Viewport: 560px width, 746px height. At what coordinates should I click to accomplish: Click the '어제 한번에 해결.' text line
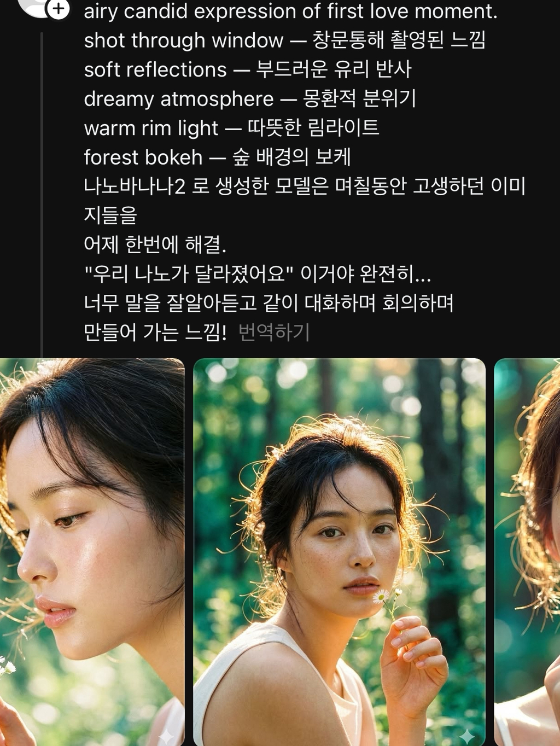(x=155, y=244)
